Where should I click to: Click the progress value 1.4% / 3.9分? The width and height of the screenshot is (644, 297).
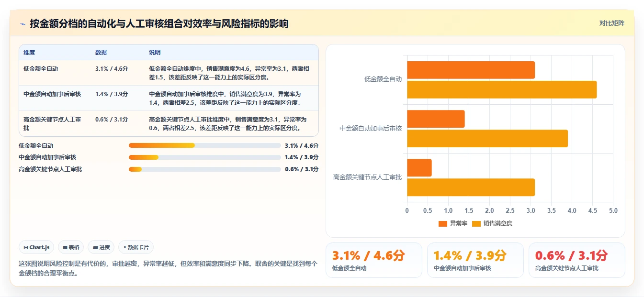pos(302,157)
